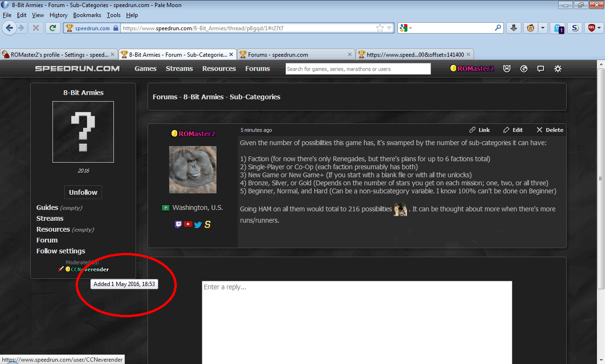Viewport: 605px width, 364px height.
Task: Click Edit on the post
Action: coord(513,130)
